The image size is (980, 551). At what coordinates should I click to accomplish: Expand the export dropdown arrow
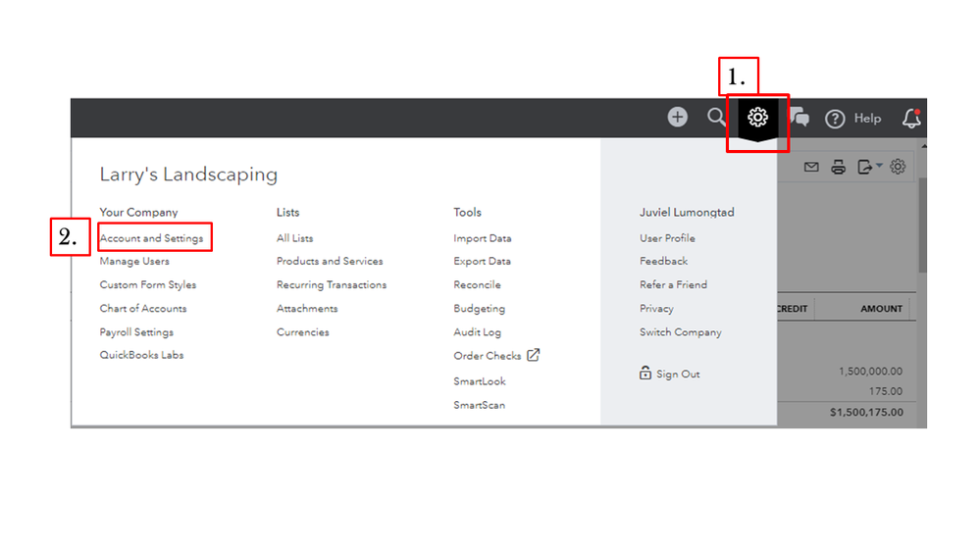[879, 166]
